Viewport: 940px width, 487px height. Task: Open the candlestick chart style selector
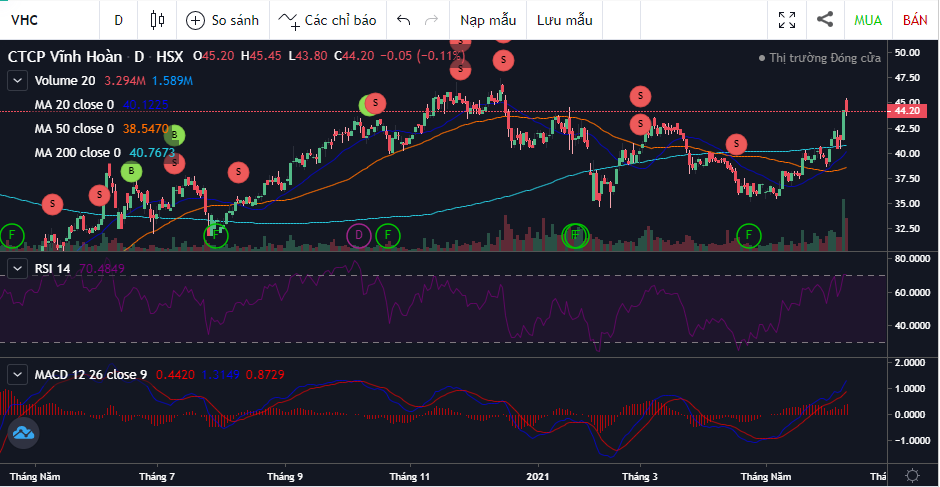point(155,19)
